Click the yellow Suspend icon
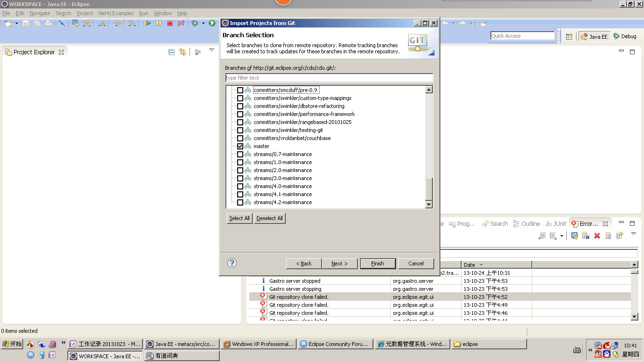Viewport: 644px width, 362px height. tap(158, 23)
